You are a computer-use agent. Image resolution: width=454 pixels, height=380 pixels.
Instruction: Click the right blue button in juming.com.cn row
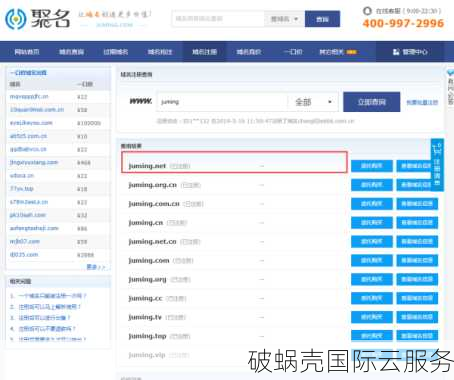[417, 204]
